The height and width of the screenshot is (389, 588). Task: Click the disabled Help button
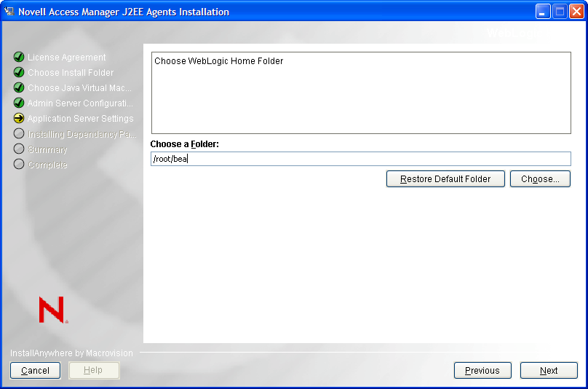pyautogui.click(x=94, y=371)
